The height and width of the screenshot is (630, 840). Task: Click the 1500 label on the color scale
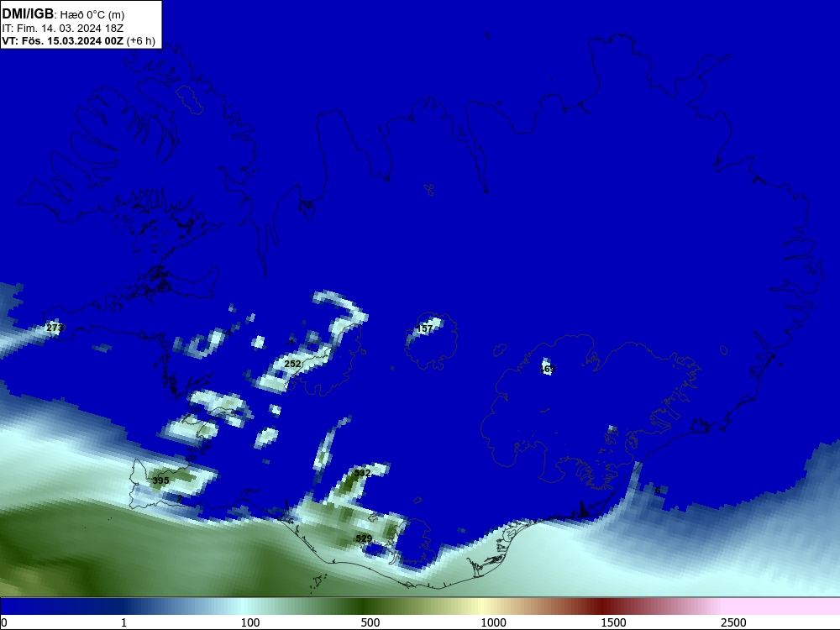pyautogui.click(x=613, y=622)
